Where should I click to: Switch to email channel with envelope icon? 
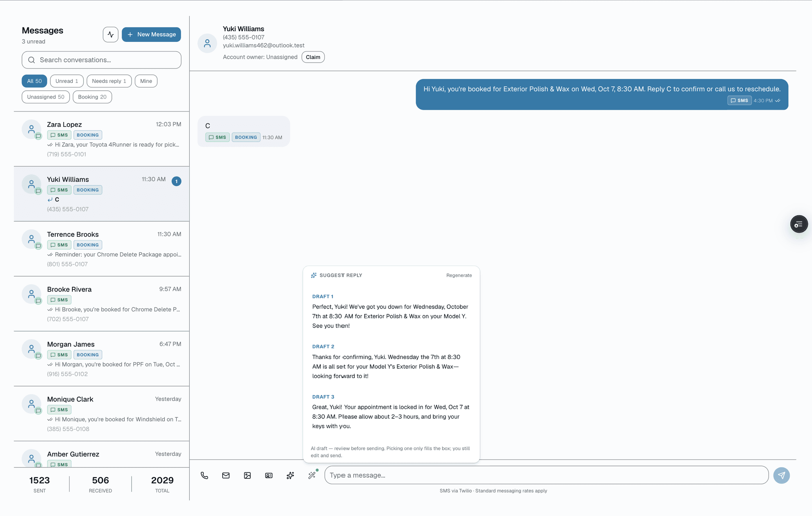[x=226, y=475]
